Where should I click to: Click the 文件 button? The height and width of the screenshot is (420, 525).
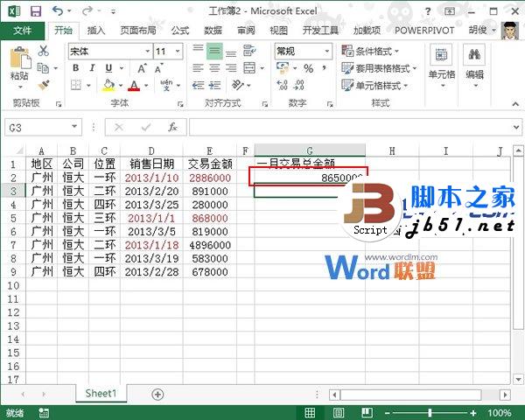(x=22, y=30)
